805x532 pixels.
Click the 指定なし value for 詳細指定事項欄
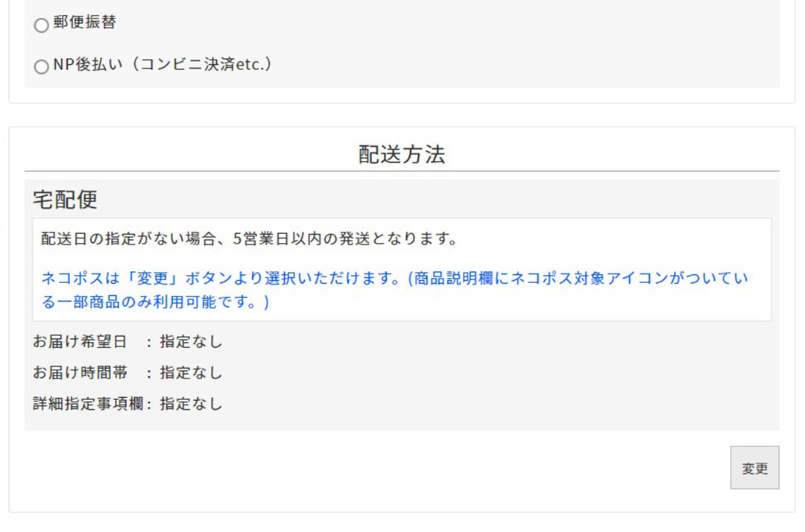coord(191,404)
